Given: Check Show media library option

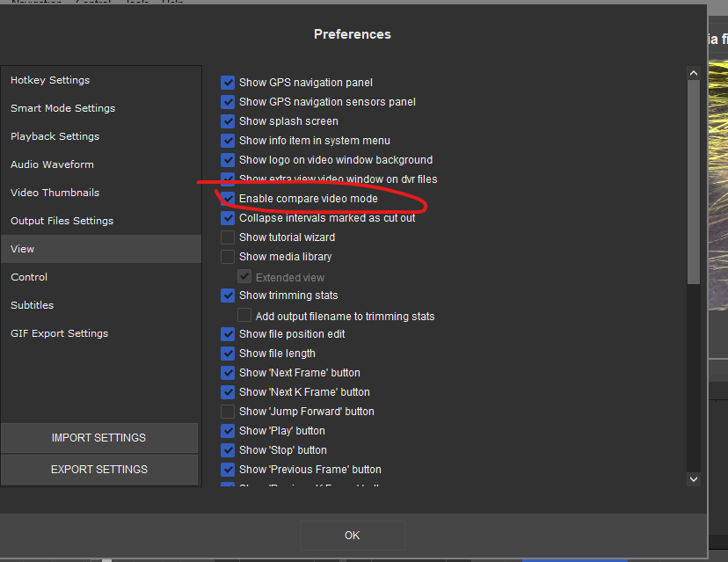Looking at the screenshot, I should click(229, 257).
